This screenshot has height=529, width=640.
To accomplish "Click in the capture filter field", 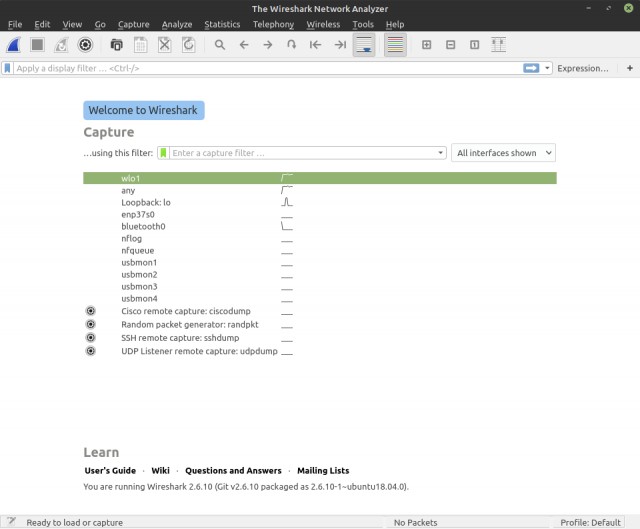I will (303, 153).
